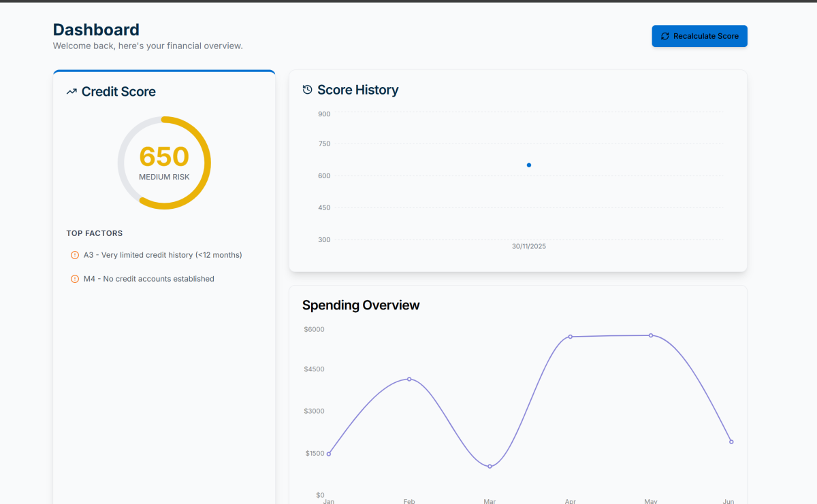The height and width of the screenshot is (504, 817).
Task: Click the warning icon next to M4 factor
Action: pyautogui.click(x=75, y=279)
